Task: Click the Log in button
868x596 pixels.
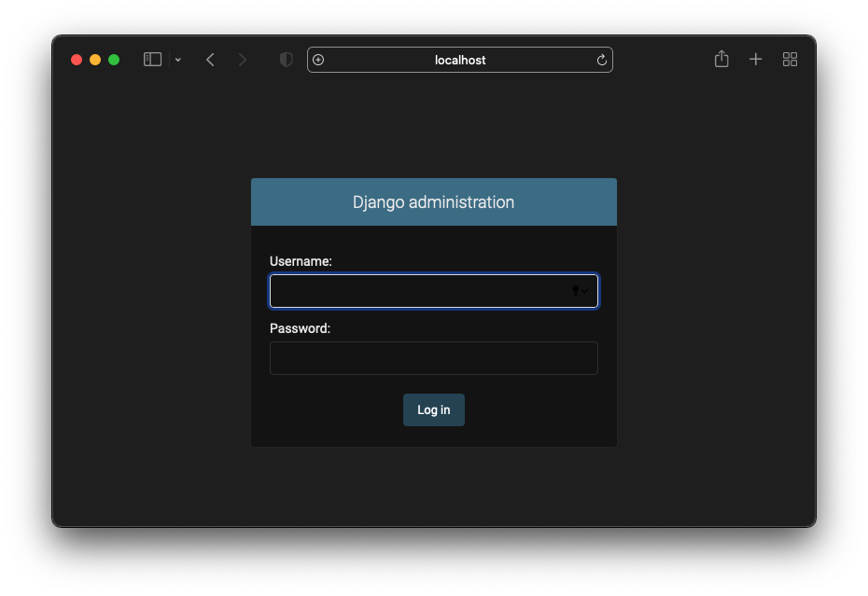Action: click(433, 410)
